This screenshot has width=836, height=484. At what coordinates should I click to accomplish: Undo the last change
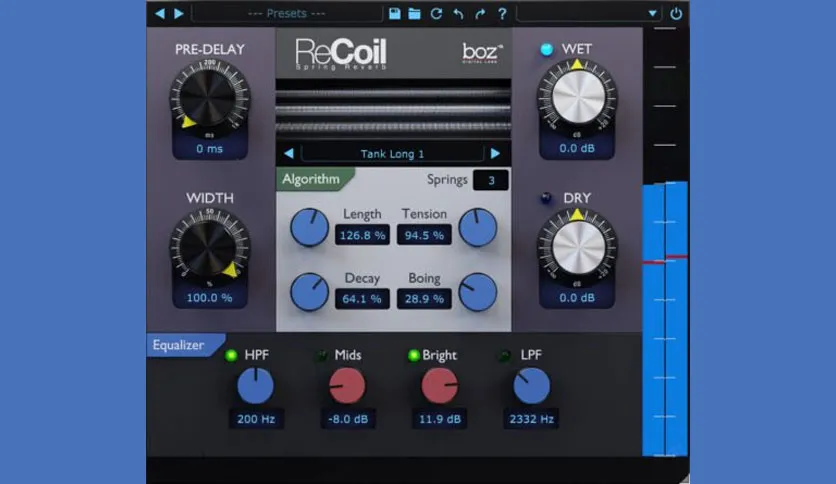[x=458, y=13]
